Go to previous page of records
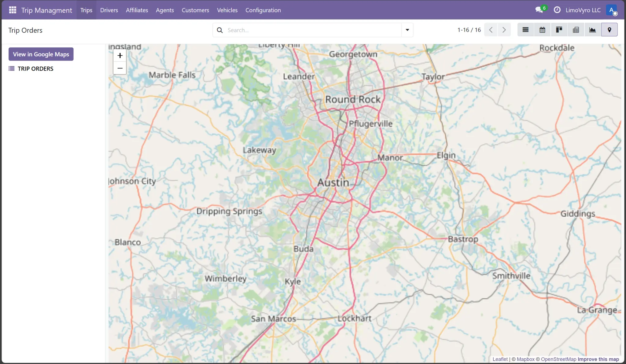 491,30
